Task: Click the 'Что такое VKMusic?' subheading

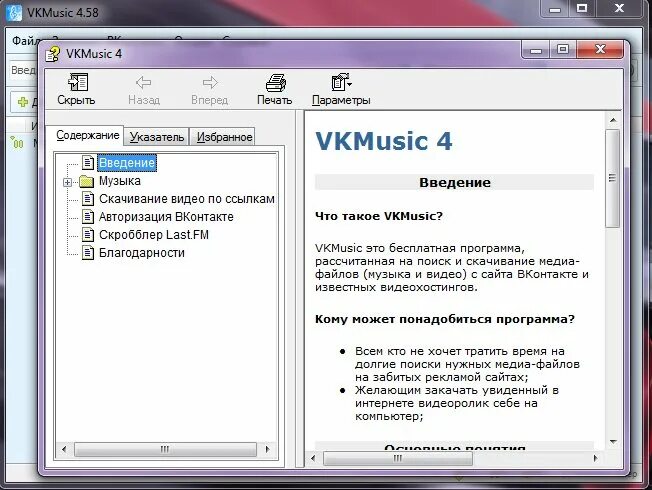Action: [x=379, y=216]
